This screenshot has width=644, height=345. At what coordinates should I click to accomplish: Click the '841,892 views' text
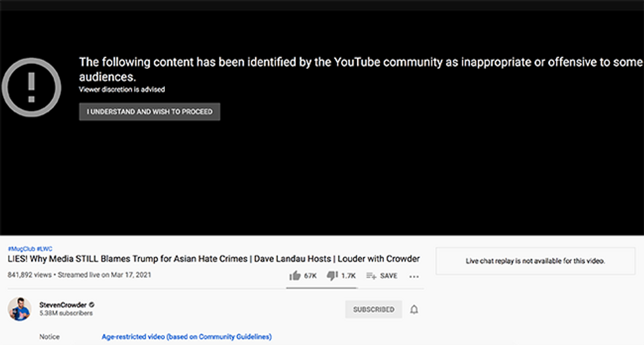pos(30,275)
